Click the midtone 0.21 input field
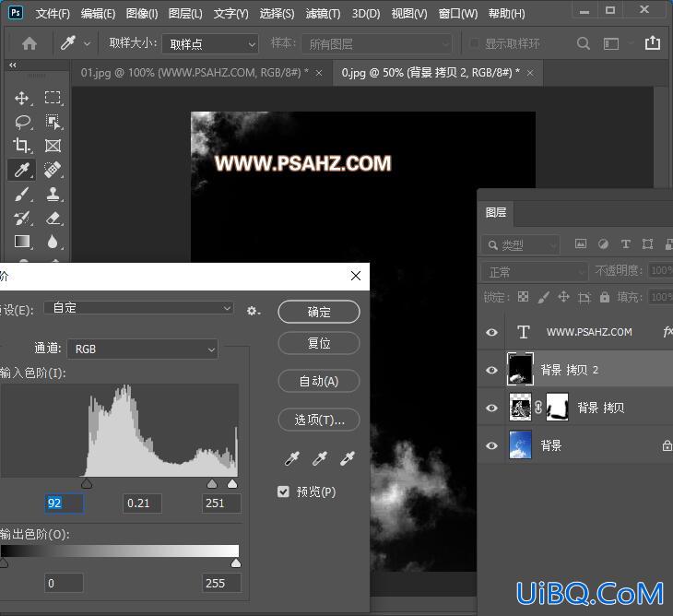673x616 pixels. [x=143, y=503]
